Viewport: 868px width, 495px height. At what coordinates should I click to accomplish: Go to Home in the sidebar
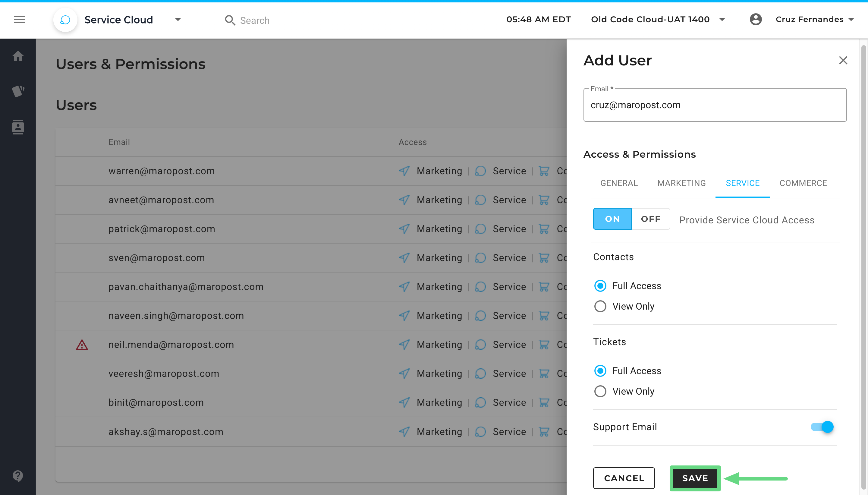pyautogui.click(x=18, y=56)
